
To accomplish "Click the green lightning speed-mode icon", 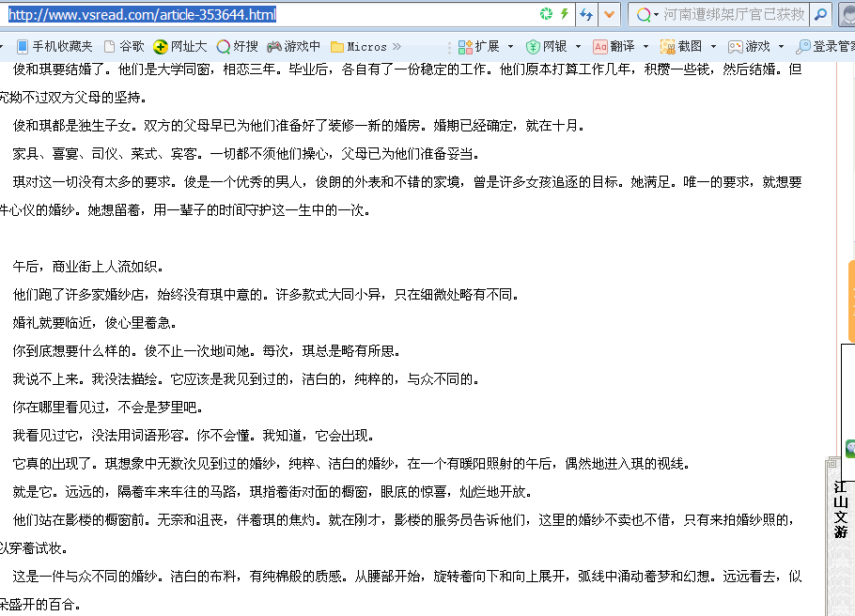I will [x=565, y=14].
